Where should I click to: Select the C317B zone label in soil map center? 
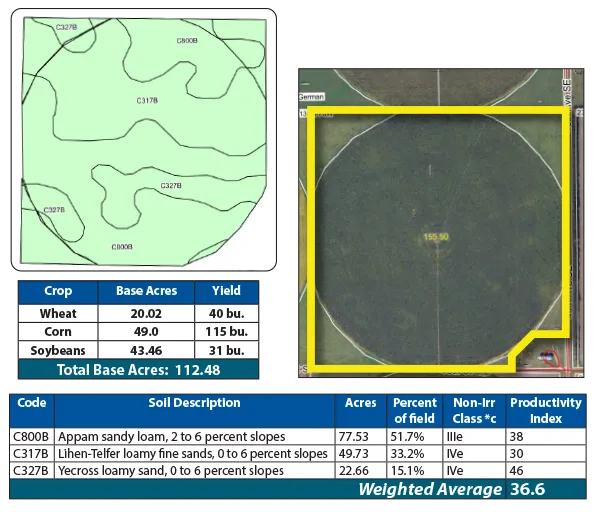(x=146, y=100)
